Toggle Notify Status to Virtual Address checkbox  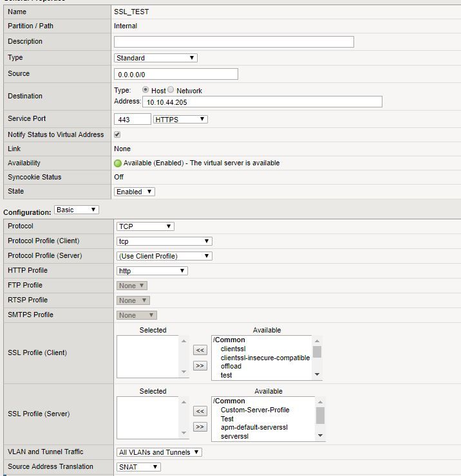tap(117, 134)
